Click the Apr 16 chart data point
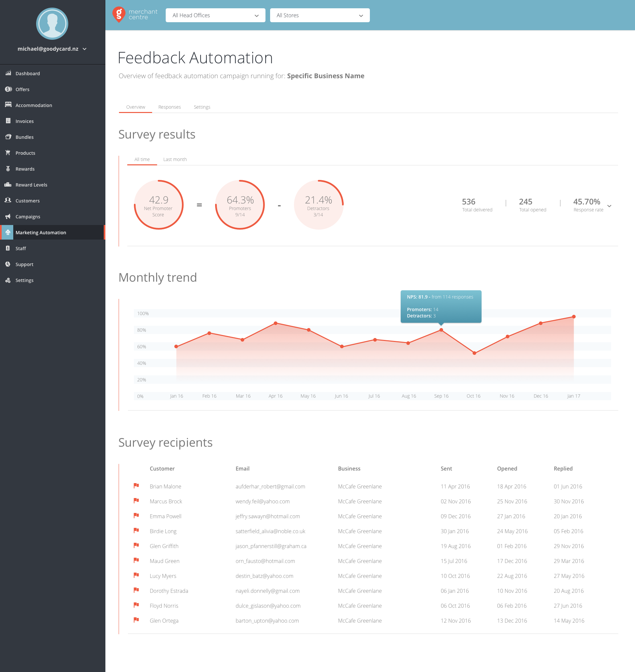This screenshot has height=672, width=635. click(275, 323)
